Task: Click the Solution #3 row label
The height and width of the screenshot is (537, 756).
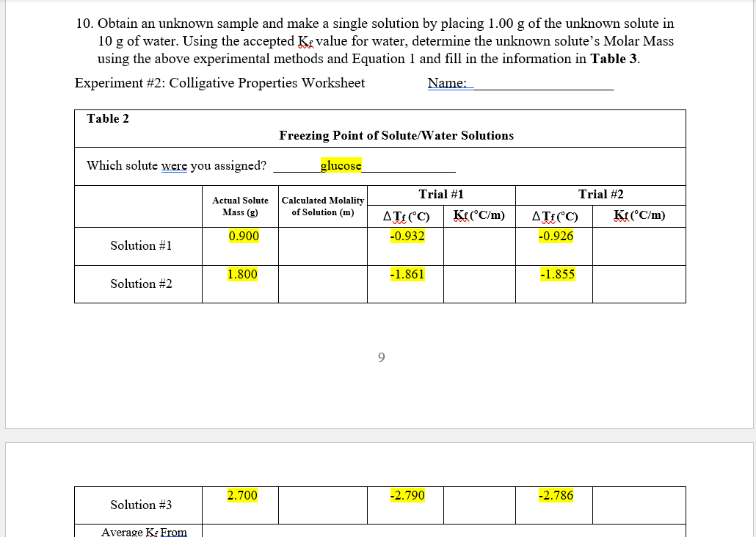Action: click(x=141, y=505)
